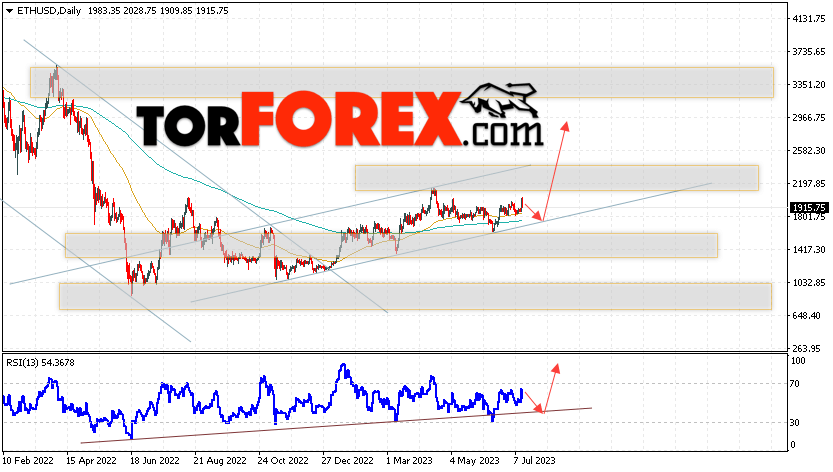Select the 24 Oct 2022 date label
This screenshot has height=472, width=833.
pyautogui.click(x=283, y=460)
